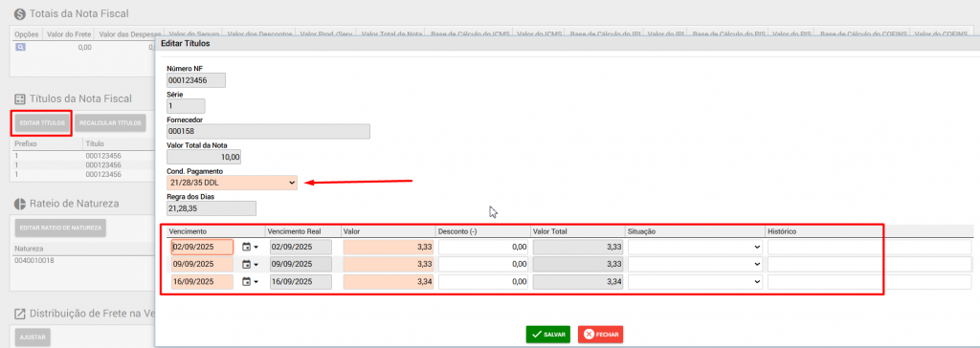Image resolution: width=980 pixels, height=348 pixels.
Task: Click Desconto field in the 02/09/2025 row
Action: click(483, 248)
